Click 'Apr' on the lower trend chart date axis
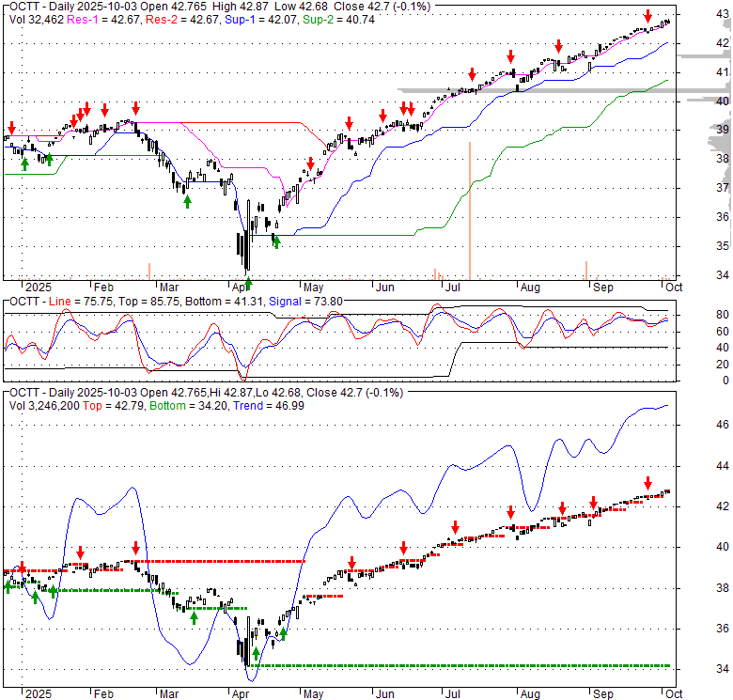The image size is (733, 700). tap(241, 694)
